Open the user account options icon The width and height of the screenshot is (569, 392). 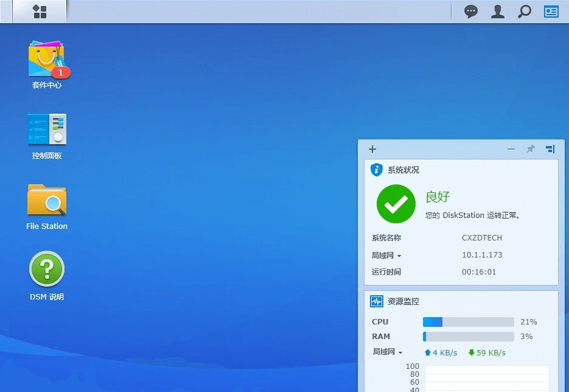coord(498,12)
